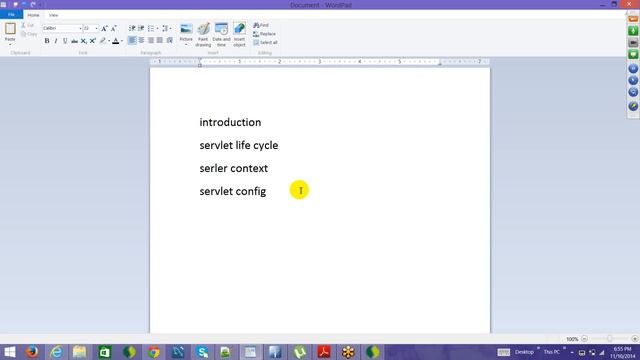The image size is (640, 360).
Task: Zoom in with the plus button
Action: click(x=634, y=339)
